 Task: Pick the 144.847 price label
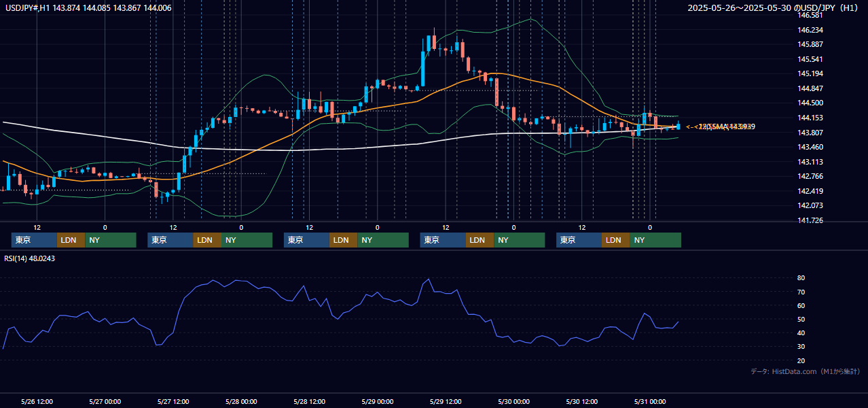[x=810, y=88]
